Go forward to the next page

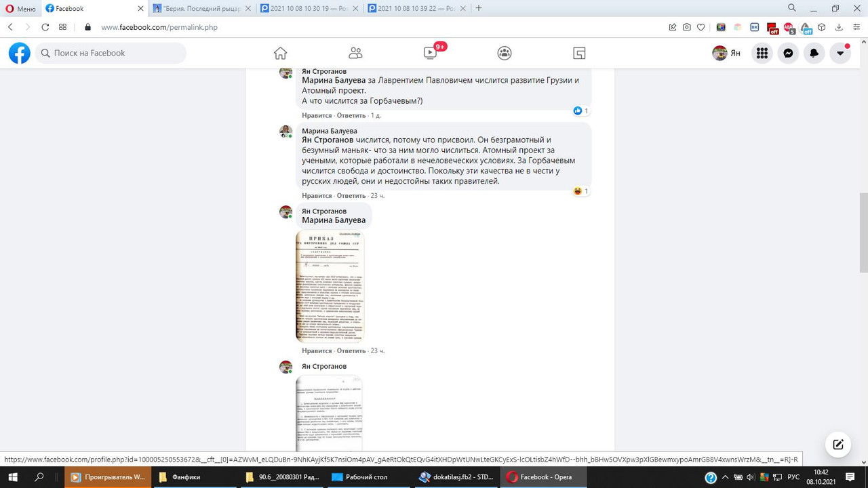point(28,27)
